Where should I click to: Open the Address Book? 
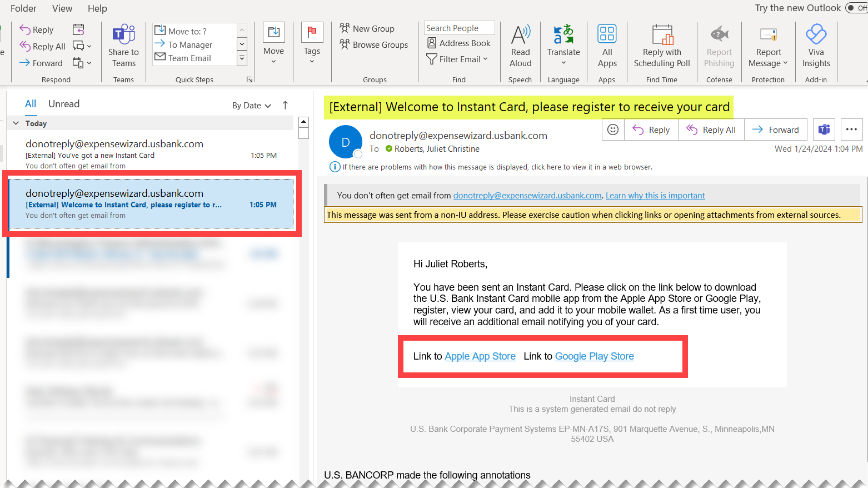(x=459, y=43)
